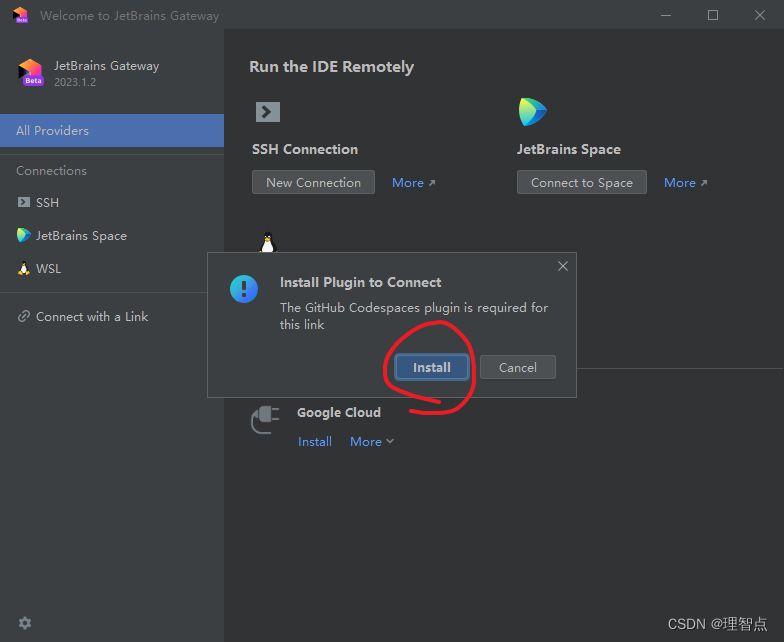The width and height of the screenshot is (784, 642).
Task: Open More link for JetBrains Space
Action: point(686,183)
